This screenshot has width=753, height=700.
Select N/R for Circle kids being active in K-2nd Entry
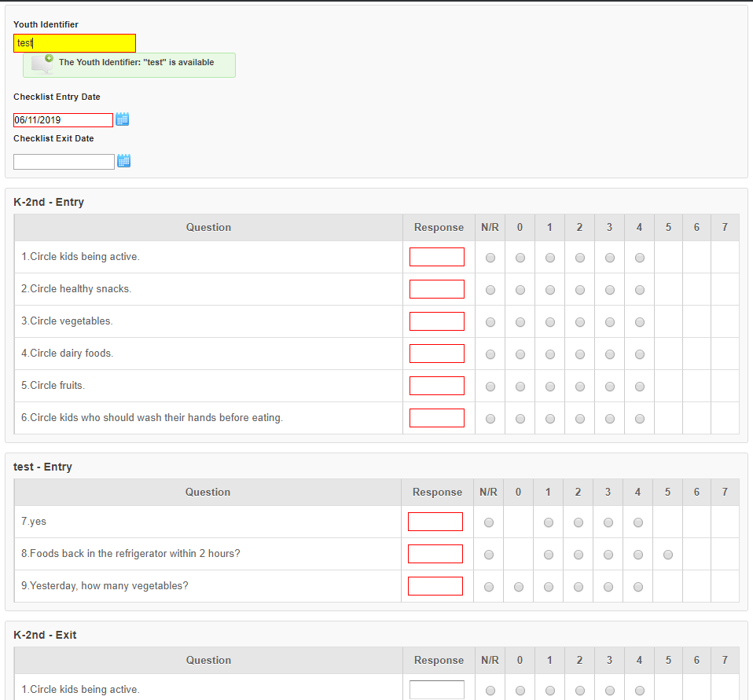(490, 258)
